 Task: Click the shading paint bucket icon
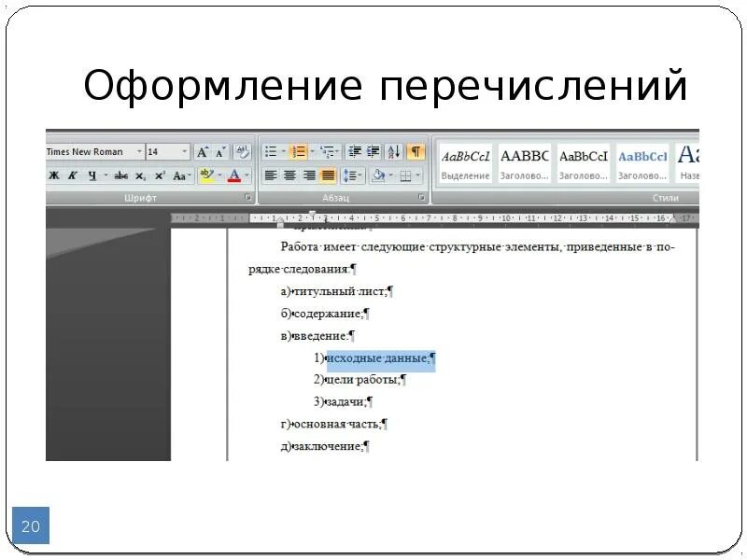(x=379, y=175)
